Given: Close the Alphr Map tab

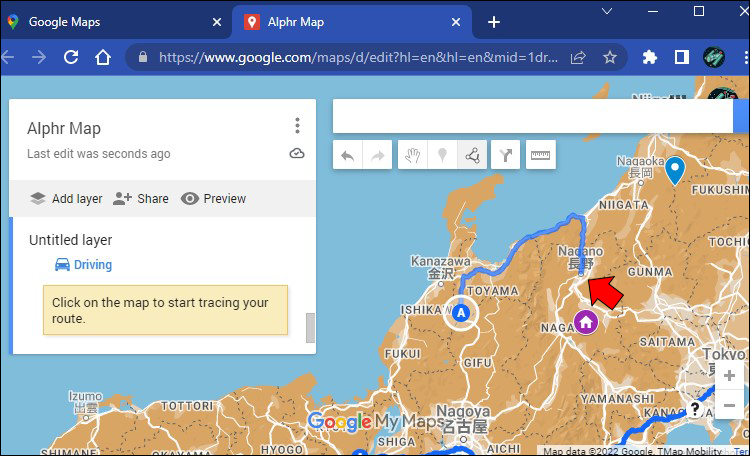Looking at the screenshot, I should (456, 22).
